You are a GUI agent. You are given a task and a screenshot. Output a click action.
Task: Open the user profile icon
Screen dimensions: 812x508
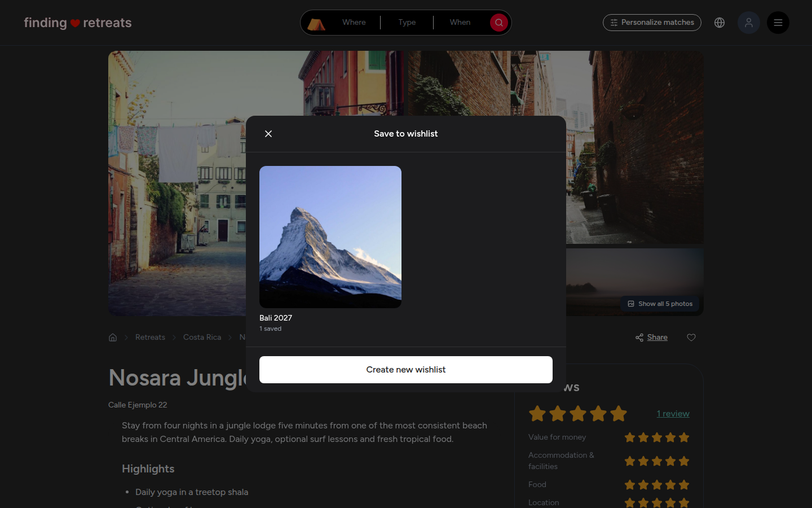pyautogui.click(x=749, y=23)
